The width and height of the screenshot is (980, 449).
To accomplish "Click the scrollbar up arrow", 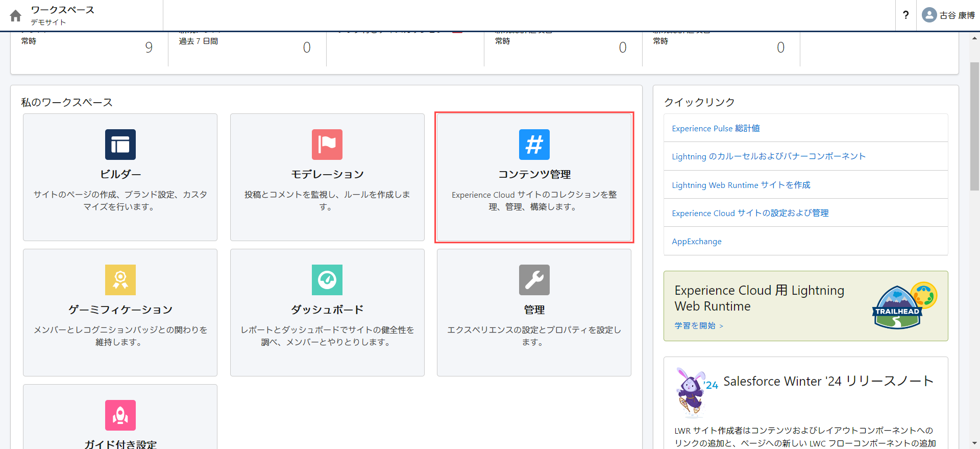I will [974, 38].
